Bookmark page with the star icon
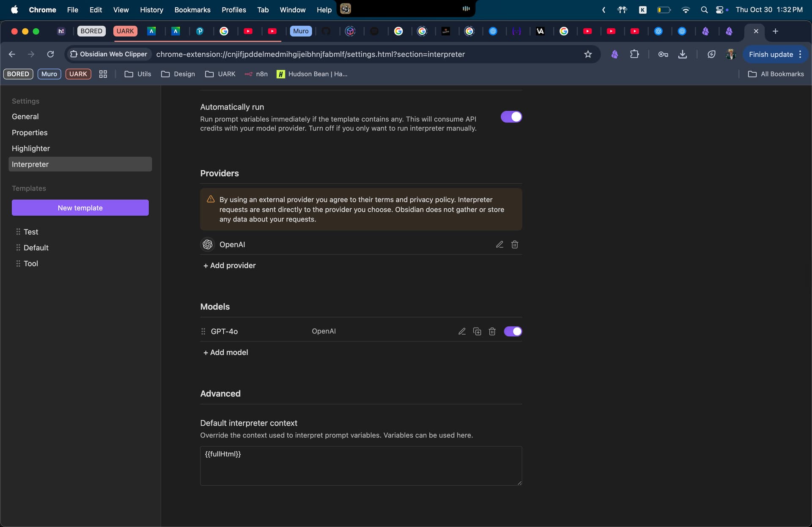 [588, 54]
